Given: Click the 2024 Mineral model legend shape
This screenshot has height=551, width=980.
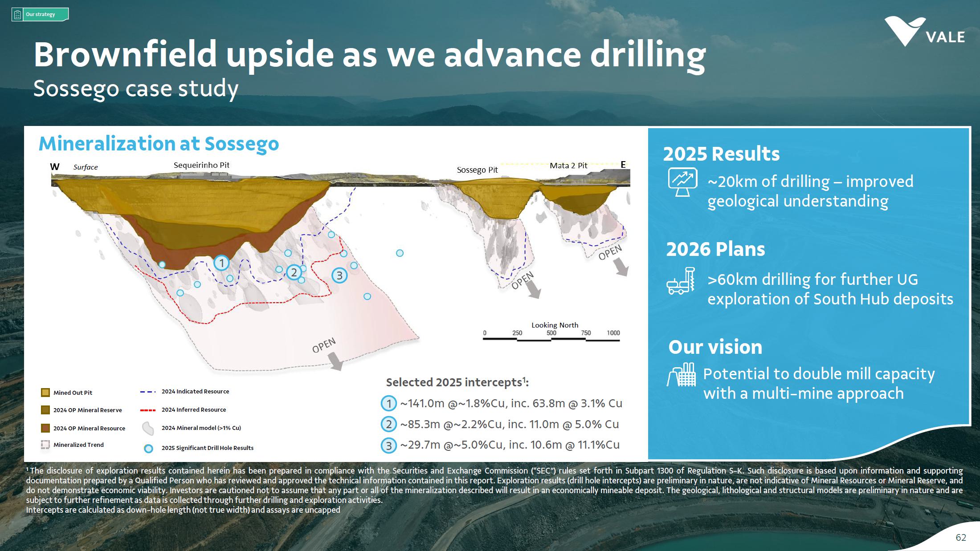Looking at the screenshot, I should (148, 429).
